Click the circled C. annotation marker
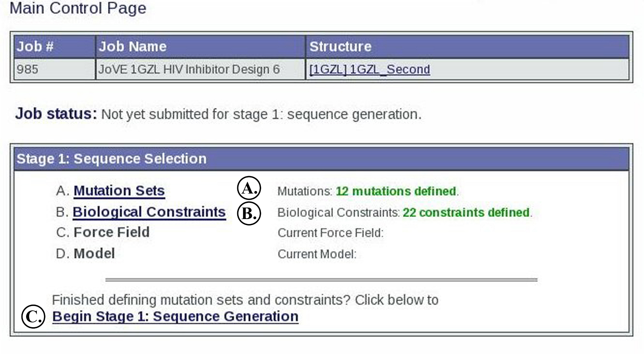This screenshot has height=354, width=644. coord(33,316)
